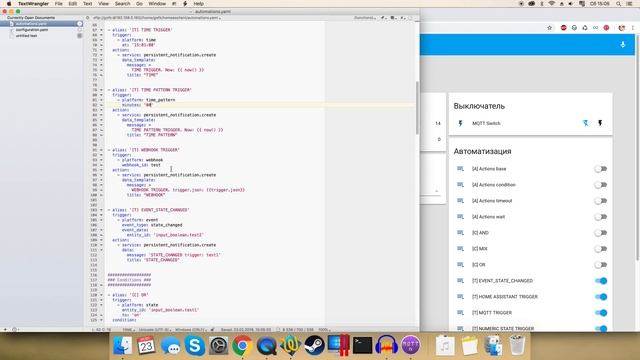Enable the [C] AND automation
Viewport: 640px width, 360px height.
[600, 233]
